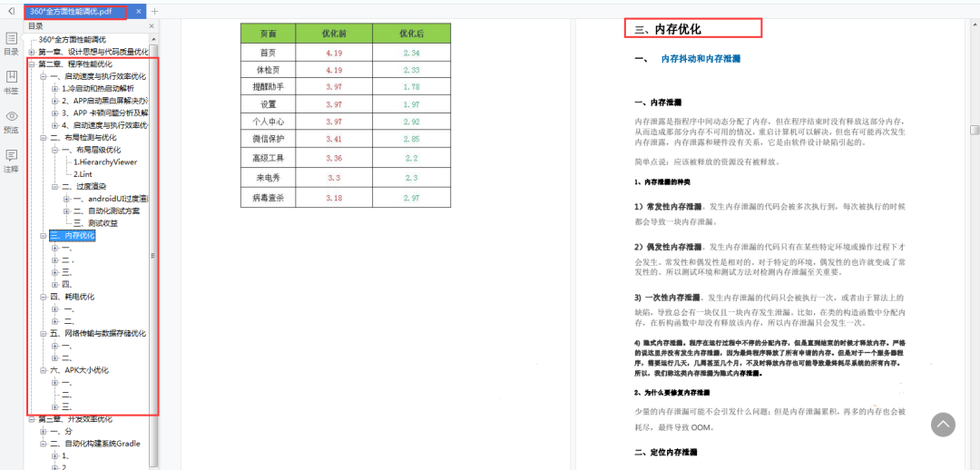This screenshot has height=470, width=980.
Task: Expand the 1.冷启动和热启动解析 node
Action: tap(55, 89)
